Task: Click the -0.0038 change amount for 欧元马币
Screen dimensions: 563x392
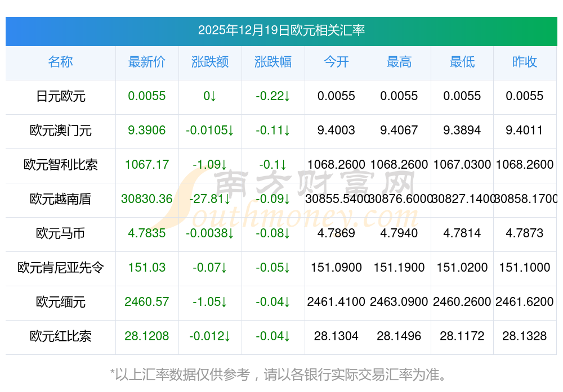Action: pos(210,233)
